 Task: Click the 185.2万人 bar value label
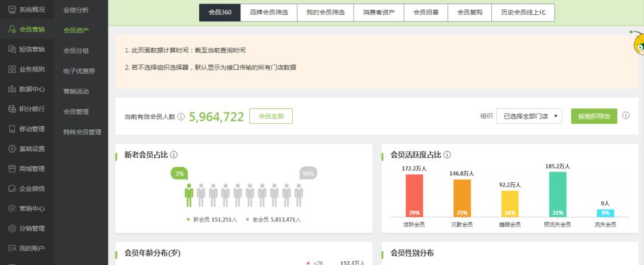coord(558,167)
